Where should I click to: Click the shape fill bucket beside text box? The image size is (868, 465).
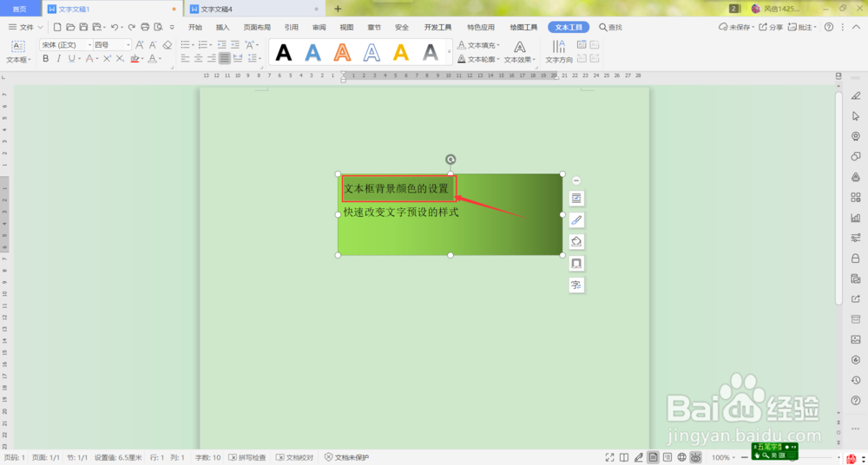(577, 241)
